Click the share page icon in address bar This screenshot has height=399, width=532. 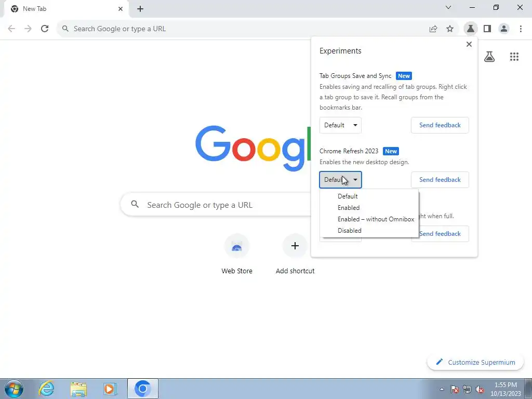[433, 29]
